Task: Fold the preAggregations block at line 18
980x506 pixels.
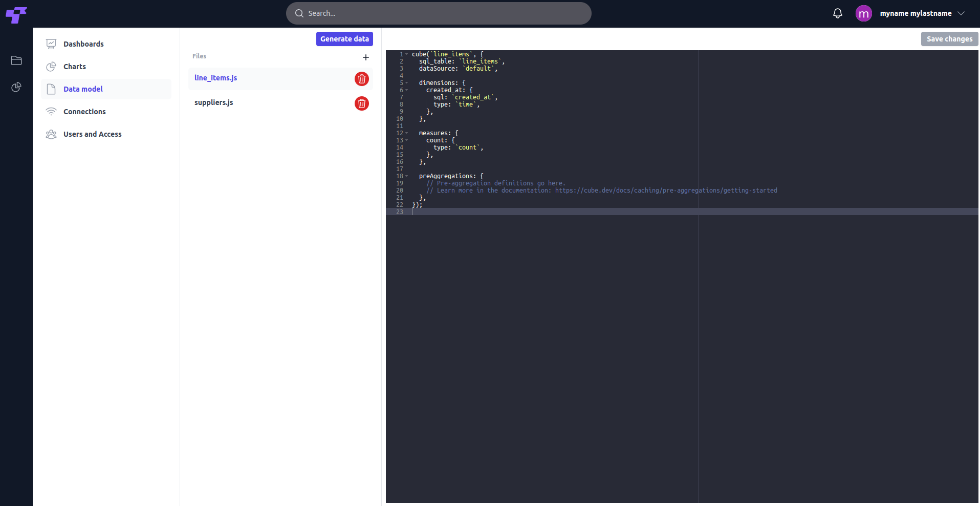Action: 407,176
